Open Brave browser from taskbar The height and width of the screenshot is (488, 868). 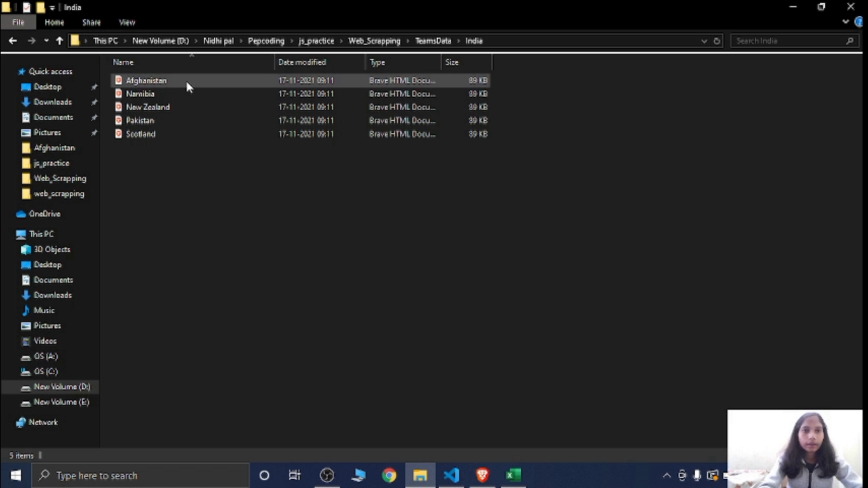[482, 475]
